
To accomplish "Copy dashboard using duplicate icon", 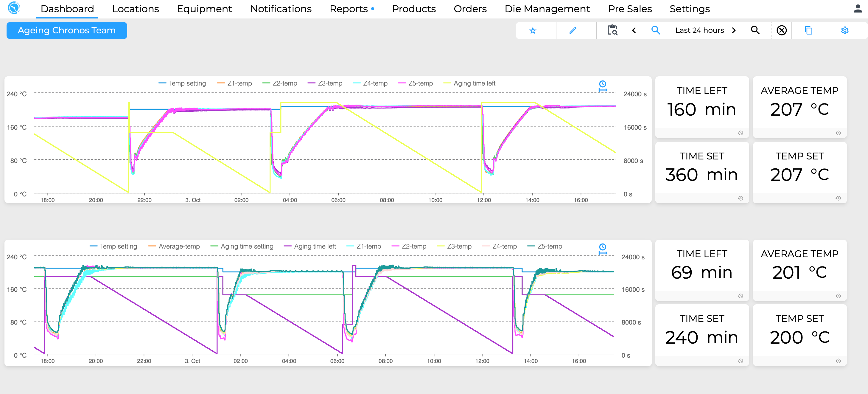I will [x=809, y=30].
